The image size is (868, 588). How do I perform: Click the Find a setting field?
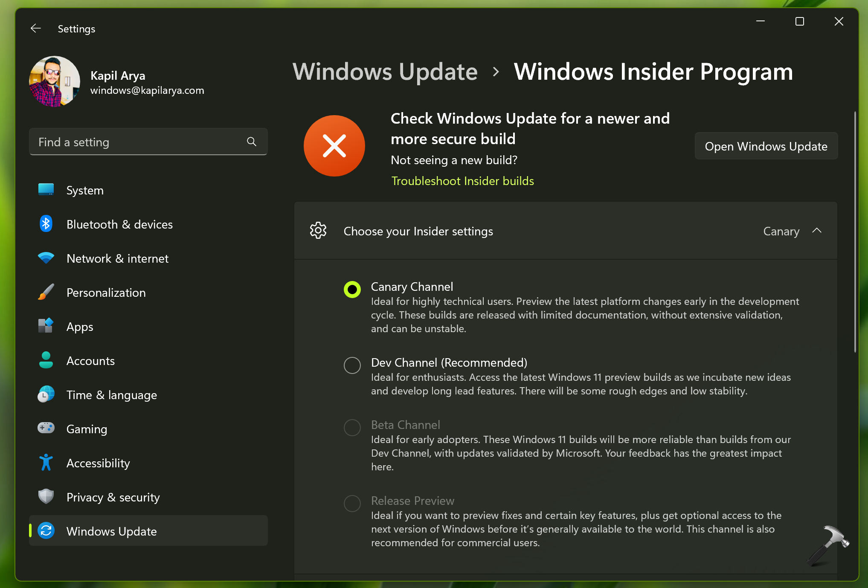[136, 142]
